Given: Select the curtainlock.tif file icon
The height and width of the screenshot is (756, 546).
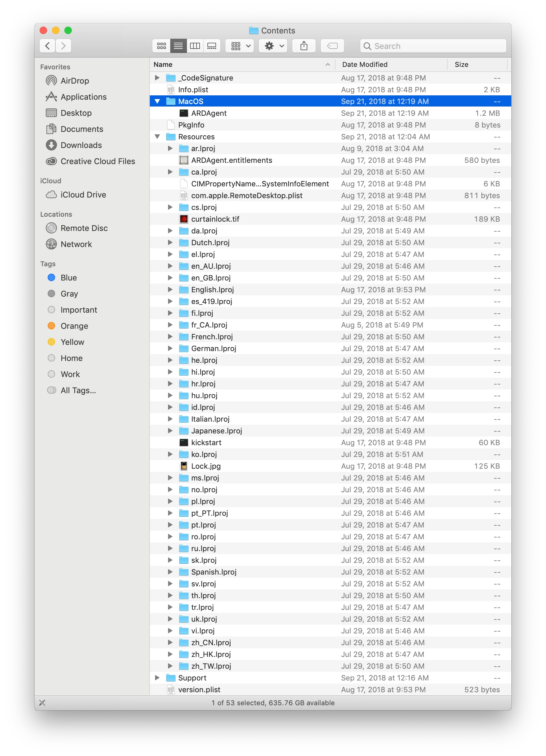Looking at the screenshot, I should pos(184,219).
